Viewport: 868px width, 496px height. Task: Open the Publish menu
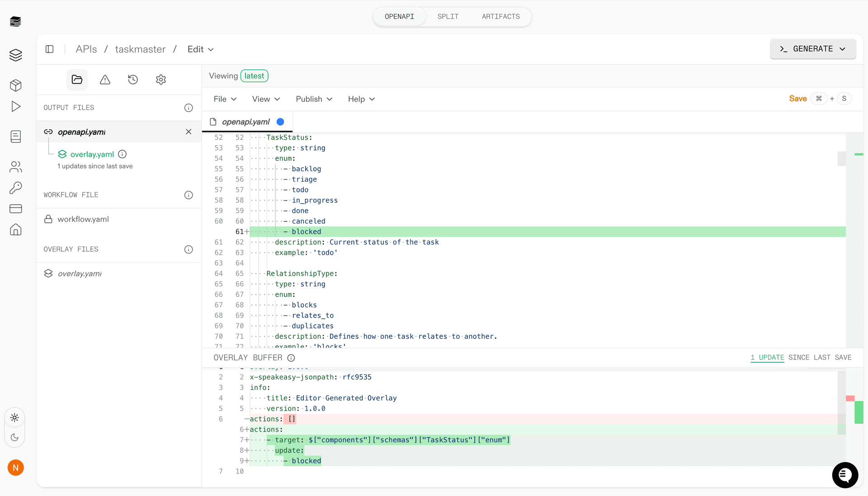point(313,99)
